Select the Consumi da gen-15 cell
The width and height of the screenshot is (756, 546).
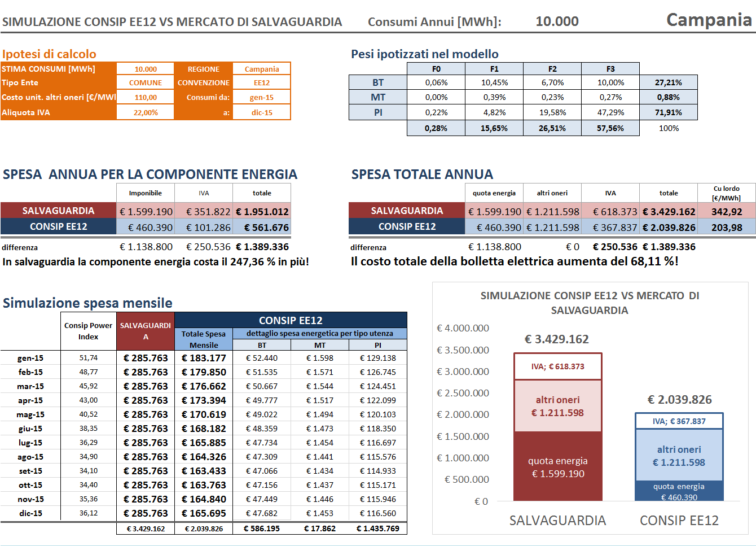[262, 97]
